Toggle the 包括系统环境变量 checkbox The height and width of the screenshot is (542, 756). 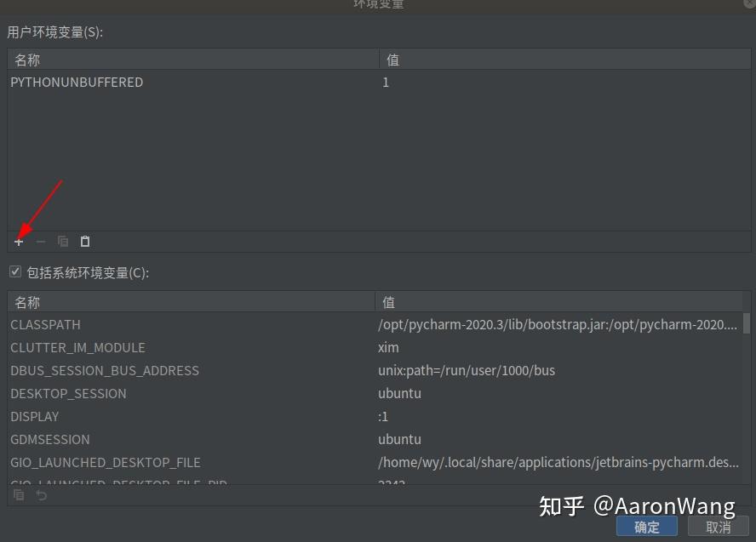coord(14,271)
